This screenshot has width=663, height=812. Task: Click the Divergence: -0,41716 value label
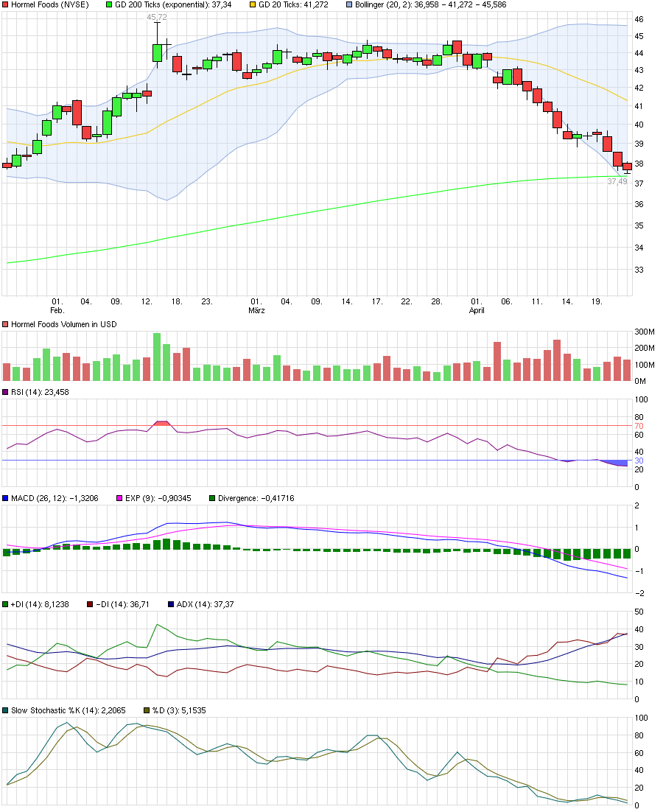(x=258, y=498)
